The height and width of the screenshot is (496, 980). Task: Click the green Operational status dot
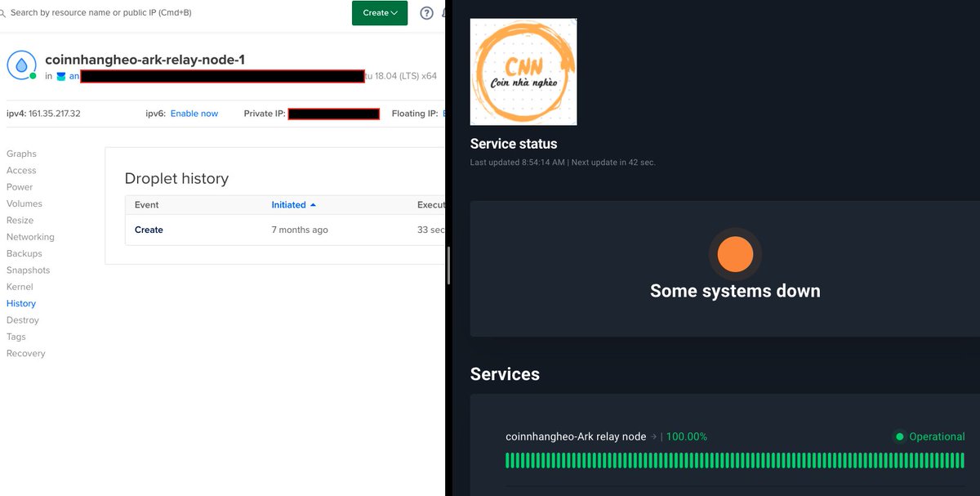[x=900, y=437]
